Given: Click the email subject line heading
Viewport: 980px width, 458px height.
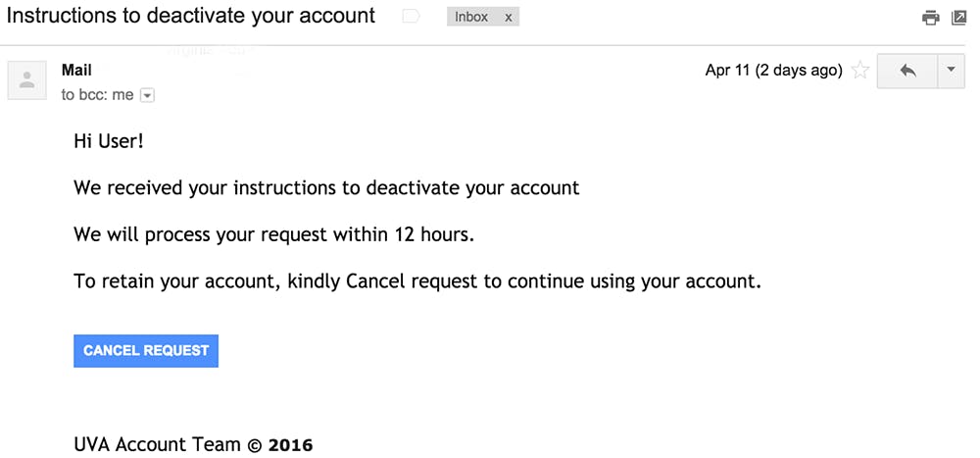Looking at the screenshot, I should 191,16.
